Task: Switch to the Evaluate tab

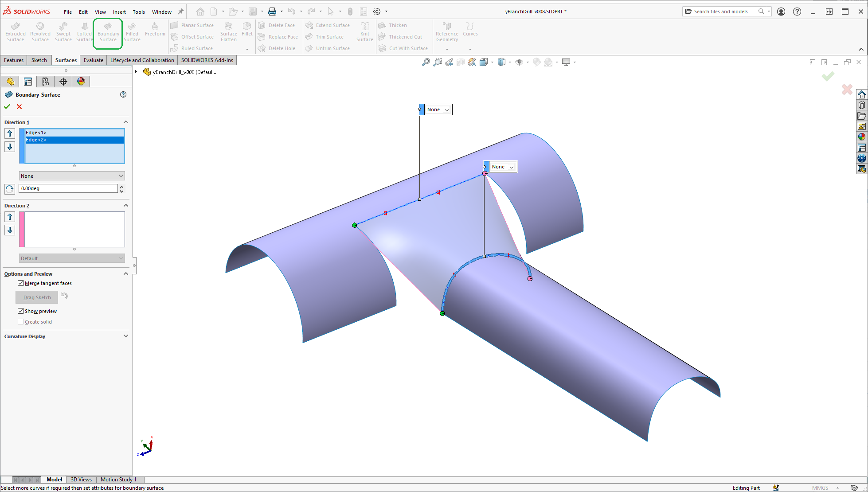Action: 93,60
